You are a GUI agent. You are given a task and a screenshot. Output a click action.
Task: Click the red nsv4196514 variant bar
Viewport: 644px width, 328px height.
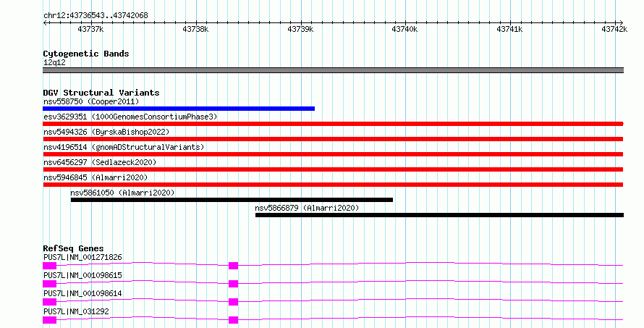[333, 154]
